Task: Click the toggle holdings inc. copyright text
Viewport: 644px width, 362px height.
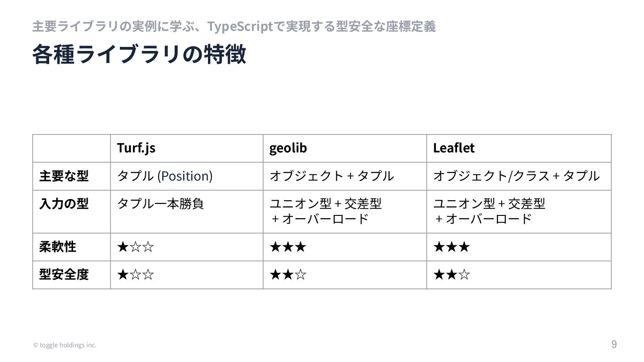Action: click(64, 345)
